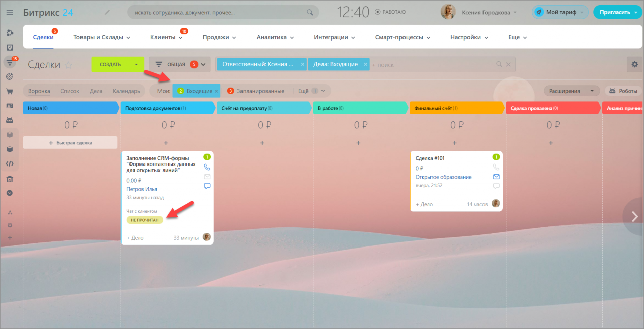Open dropdown arrow beside Создать button
Viewport: 644px width, 329px height.
point(136,64)
